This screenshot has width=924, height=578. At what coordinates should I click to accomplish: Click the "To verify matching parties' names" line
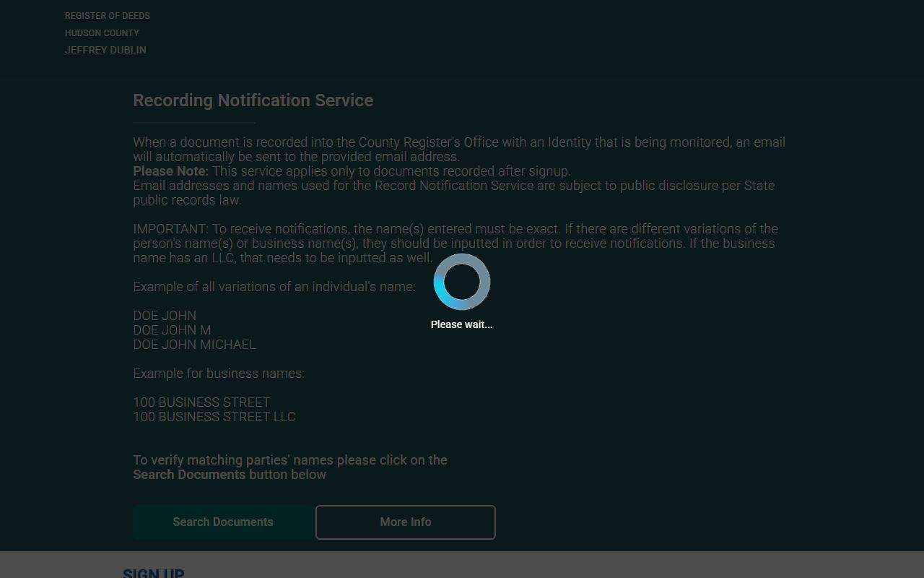290,460
